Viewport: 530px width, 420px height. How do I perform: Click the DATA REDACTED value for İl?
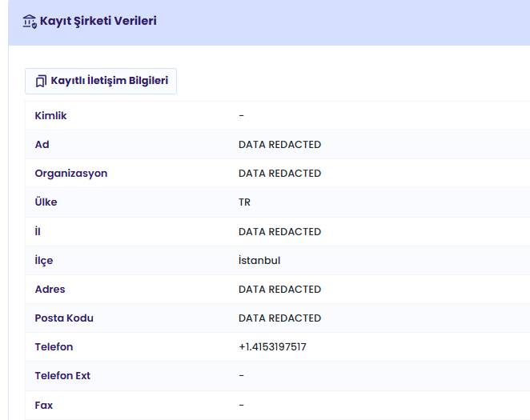279,232
